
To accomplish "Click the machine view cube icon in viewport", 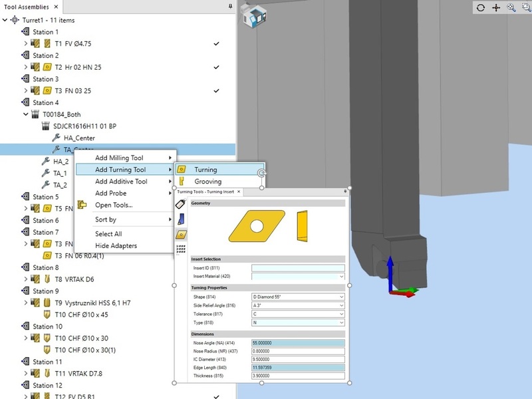I will 254,17.
